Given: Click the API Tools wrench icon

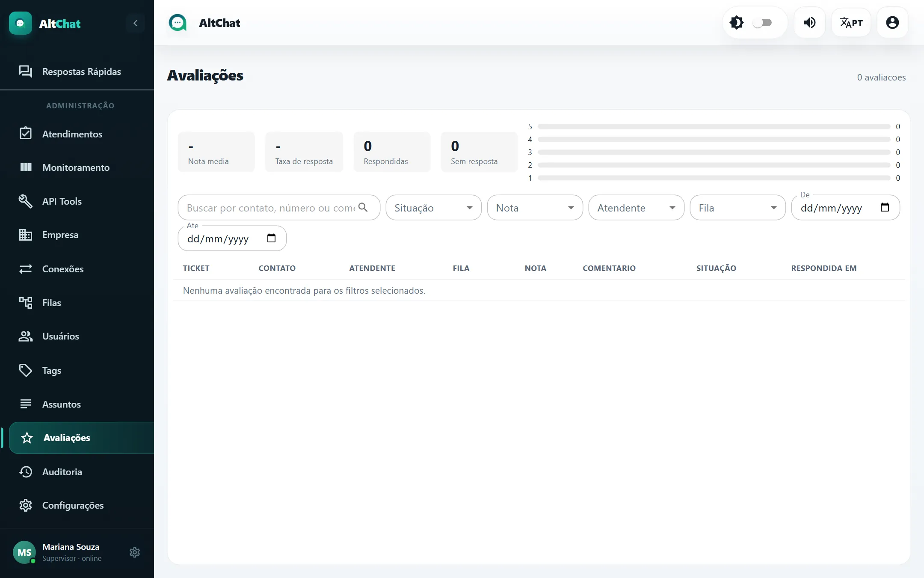Looking at the screenshot, I should pos(26,201).
